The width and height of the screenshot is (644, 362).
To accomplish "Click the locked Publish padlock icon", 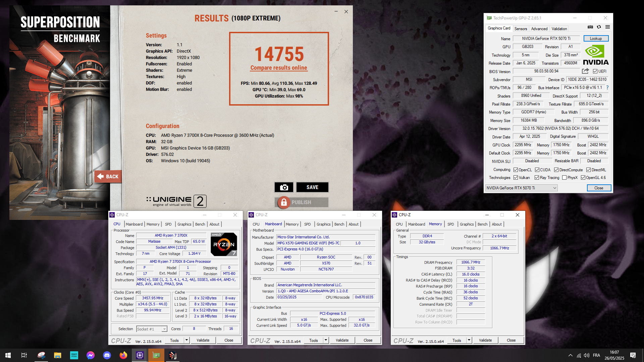I will (284, 202).
